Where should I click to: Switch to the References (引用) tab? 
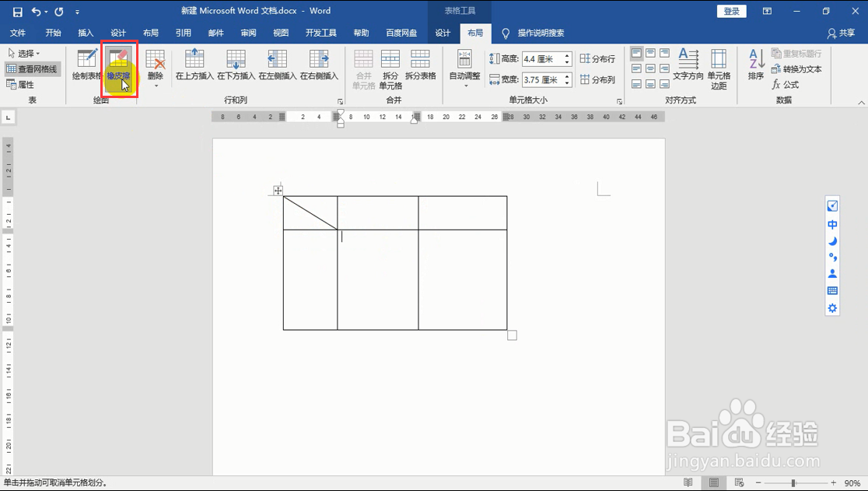point(184,33)
